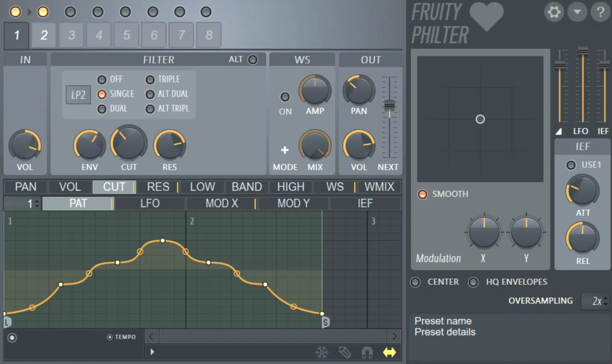This screenshot has height=364, width=612.
Task: Click the waveshaper AMP knob
Action: 315,90
